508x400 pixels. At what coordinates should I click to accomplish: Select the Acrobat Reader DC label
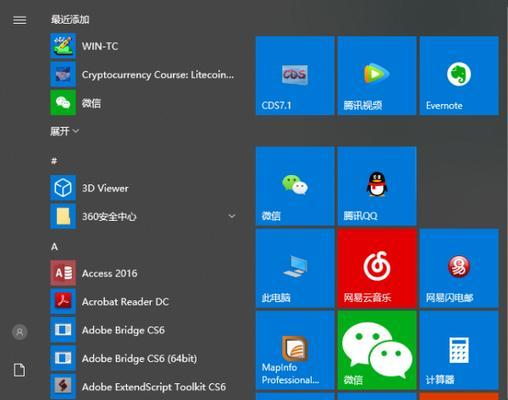click(125, 302)
